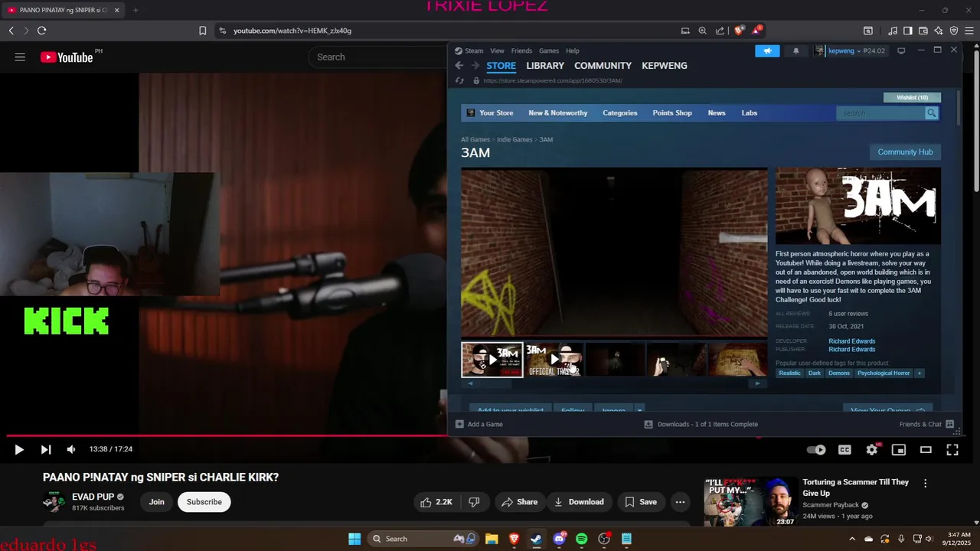Play the Official Trailer thumbnail
This screenshot has height=551, width=980.
554,360
